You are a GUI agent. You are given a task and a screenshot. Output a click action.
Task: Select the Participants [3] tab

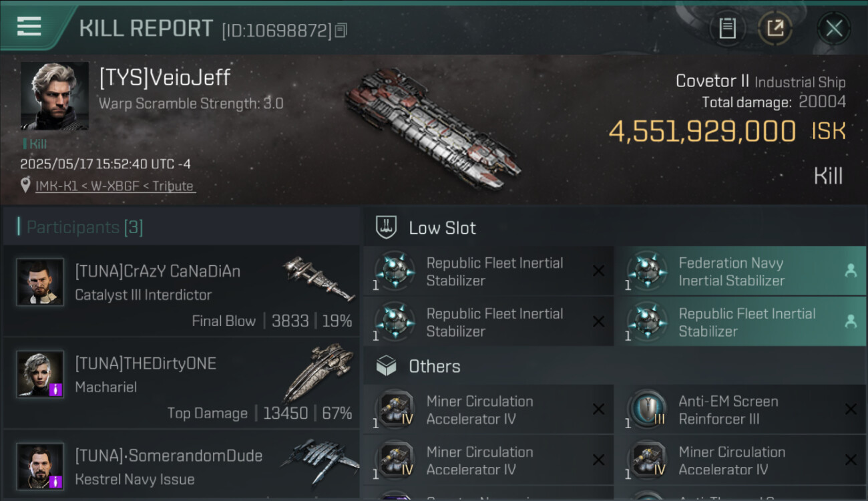(x=85, y=227)
